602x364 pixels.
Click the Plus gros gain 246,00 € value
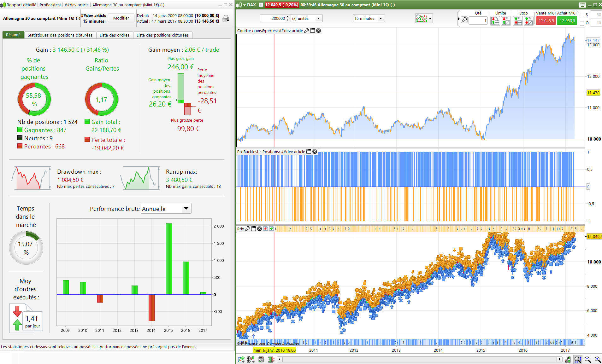(x=180, y=67)
